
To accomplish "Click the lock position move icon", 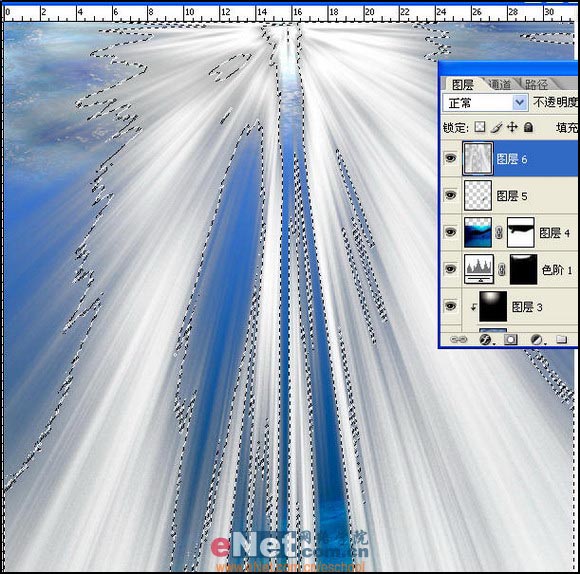I will 512,127.
